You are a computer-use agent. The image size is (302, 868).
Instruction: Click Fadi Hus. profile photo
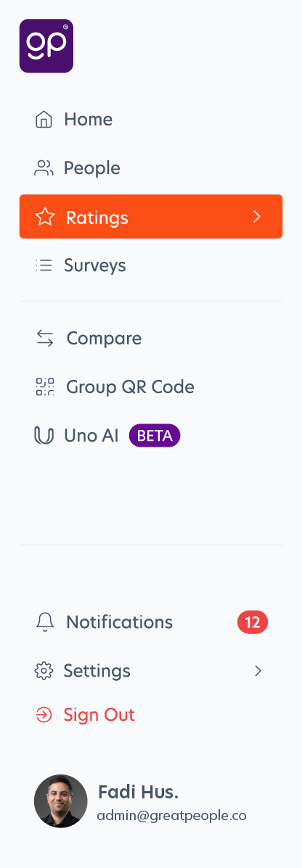61,801
